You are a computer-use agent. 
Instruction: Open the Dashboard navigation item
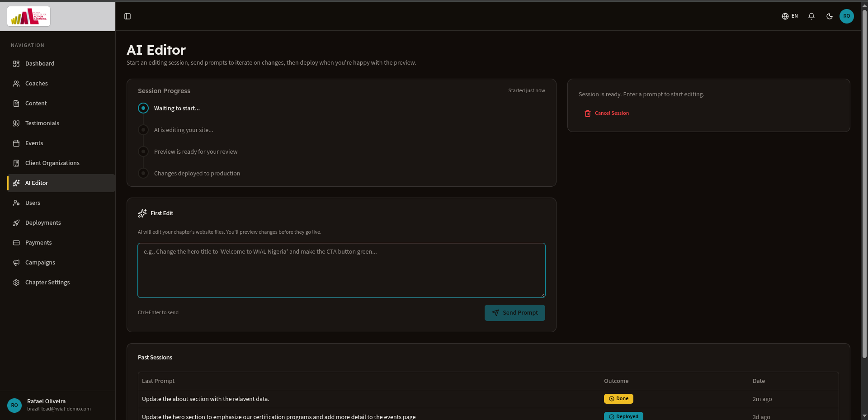pos(61,64)
